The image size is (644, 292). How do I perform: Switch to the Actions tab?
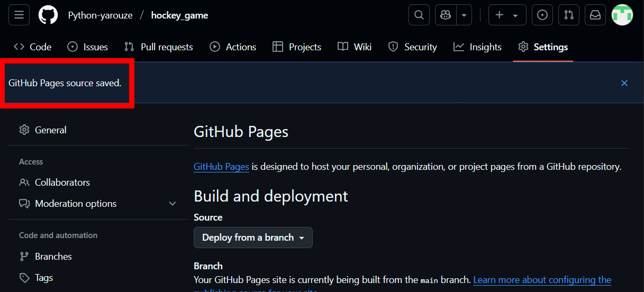(233, 47)
